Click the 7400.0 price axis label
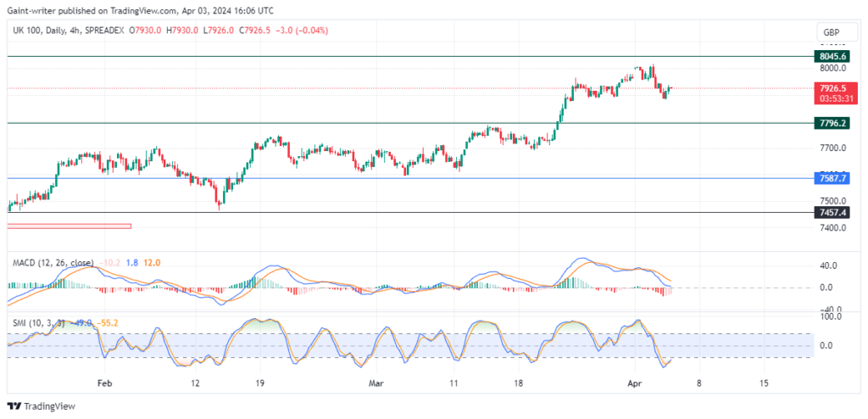 pos(834,228)
